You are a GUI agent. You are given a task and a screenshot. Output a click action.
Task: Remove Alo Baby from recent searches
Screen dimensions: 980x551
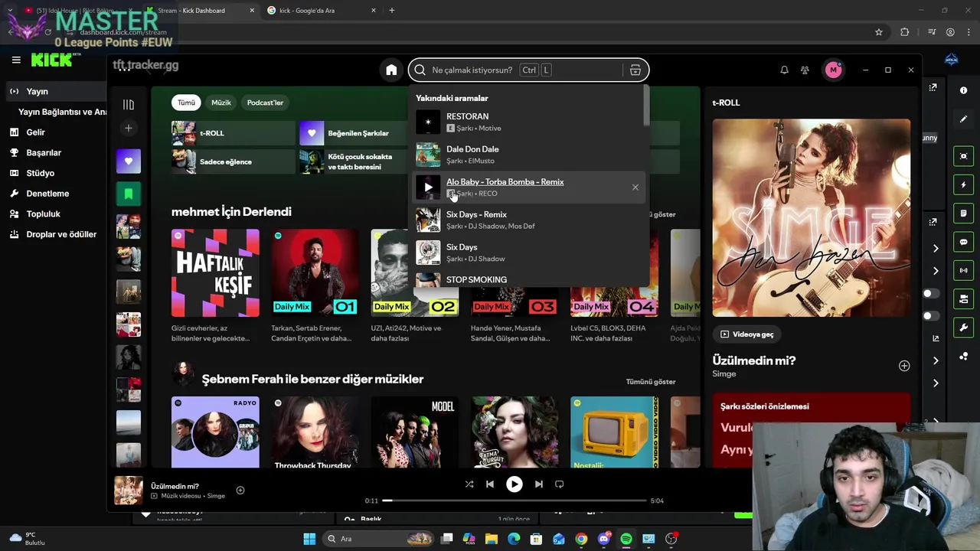[x=635, y=187]
